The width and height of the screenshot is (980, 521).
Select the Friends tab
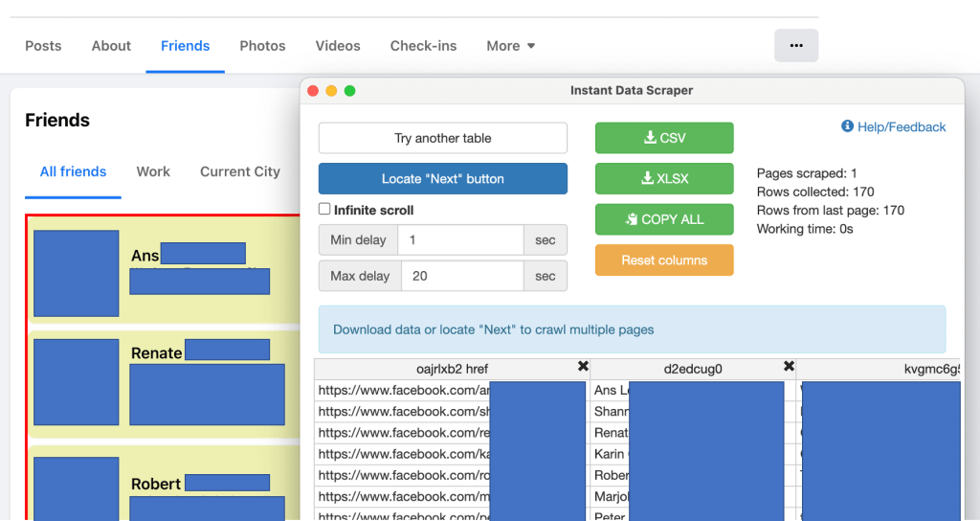pos(185,46)
